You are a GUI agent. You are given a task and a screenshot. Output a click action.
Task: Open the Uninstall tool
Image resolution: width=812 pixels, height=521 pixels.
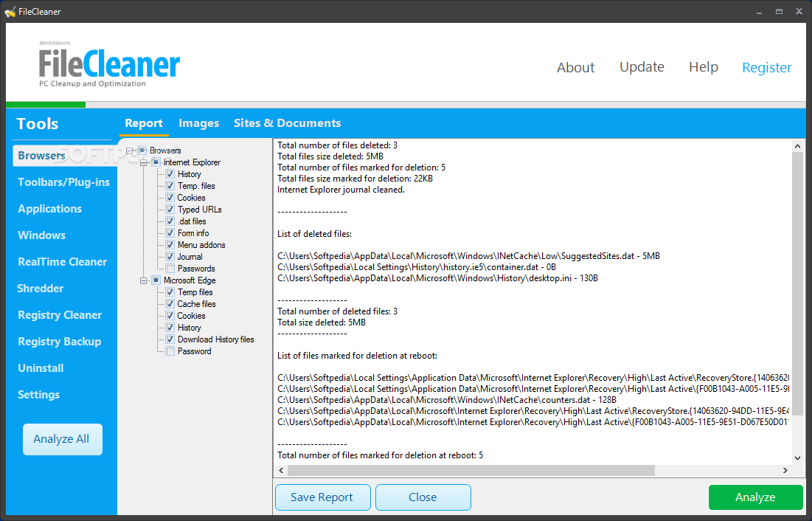[41, 368]
